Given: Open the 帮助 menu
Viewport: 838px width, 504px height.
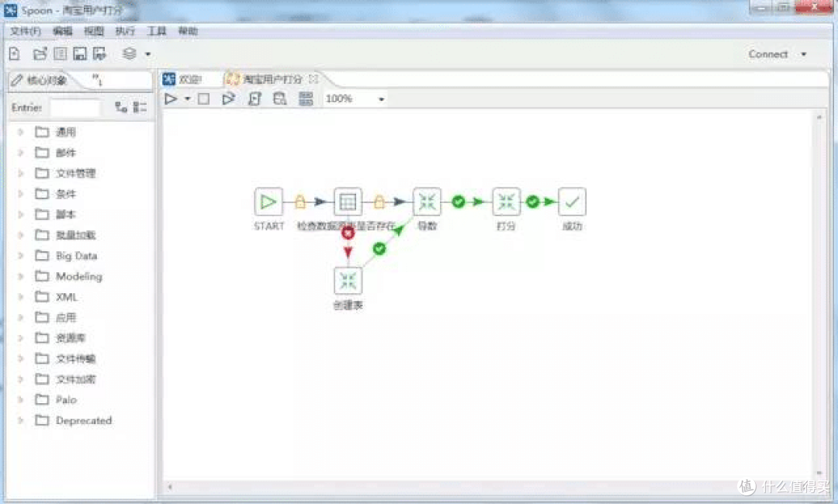Looking at the screenshot, I should 188,31.
